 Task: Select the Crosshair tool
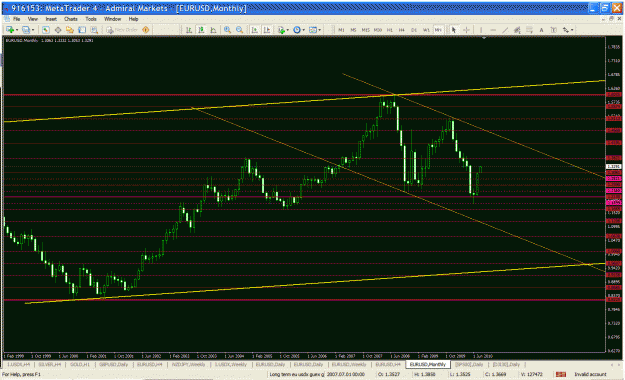466,30
